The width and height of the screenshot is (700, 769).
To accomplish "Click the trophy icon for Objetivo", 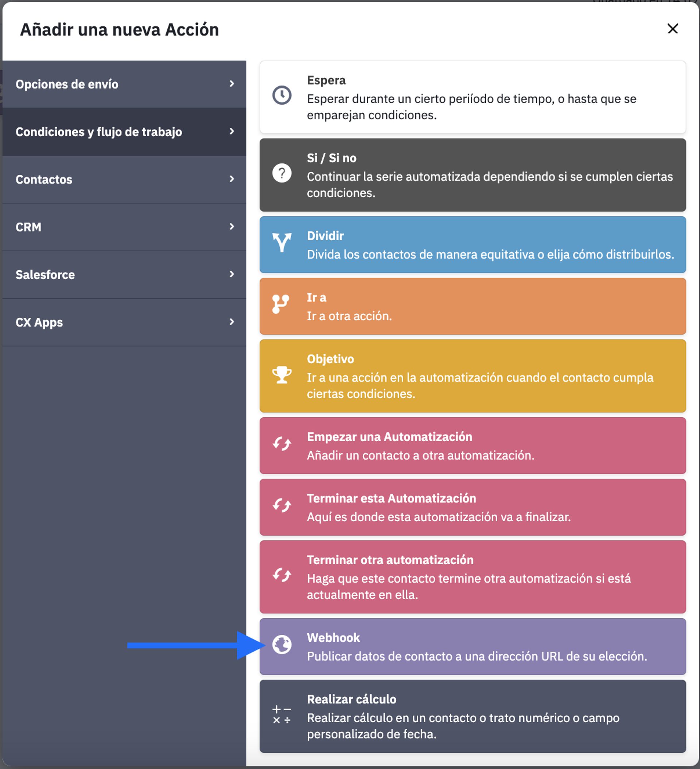I will click(282, 375).
